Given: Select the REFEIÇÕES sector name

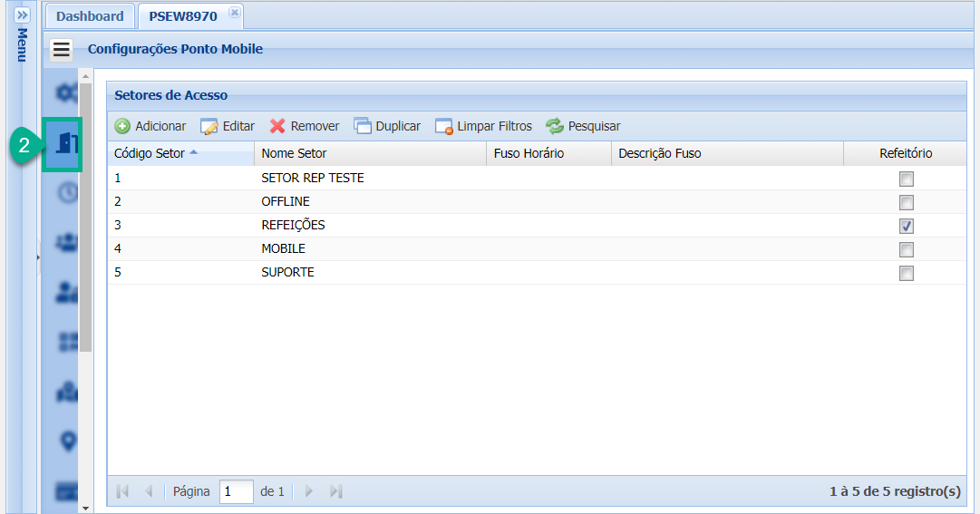Looking at the screenshot, I should point(293,225).
